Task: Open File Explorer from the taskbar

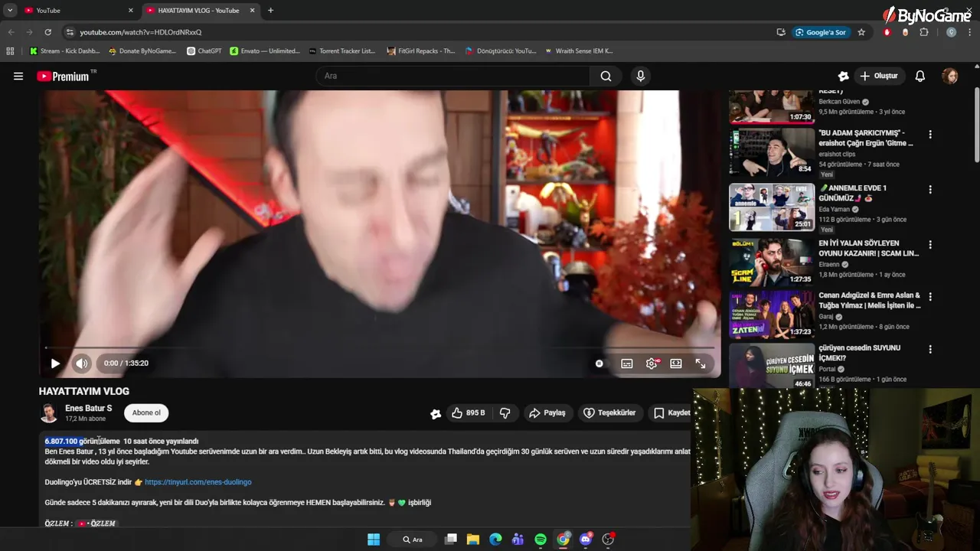Action: [x=473, y=540]
